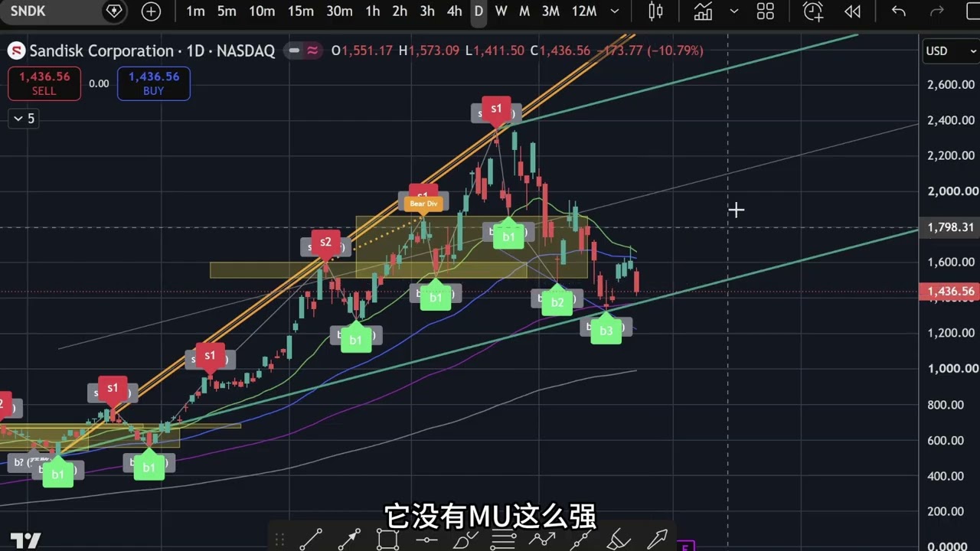Viewport: 980px width, 551px height.
Task: Select the Highlighter drawing tool
Action: pos(619,539)
